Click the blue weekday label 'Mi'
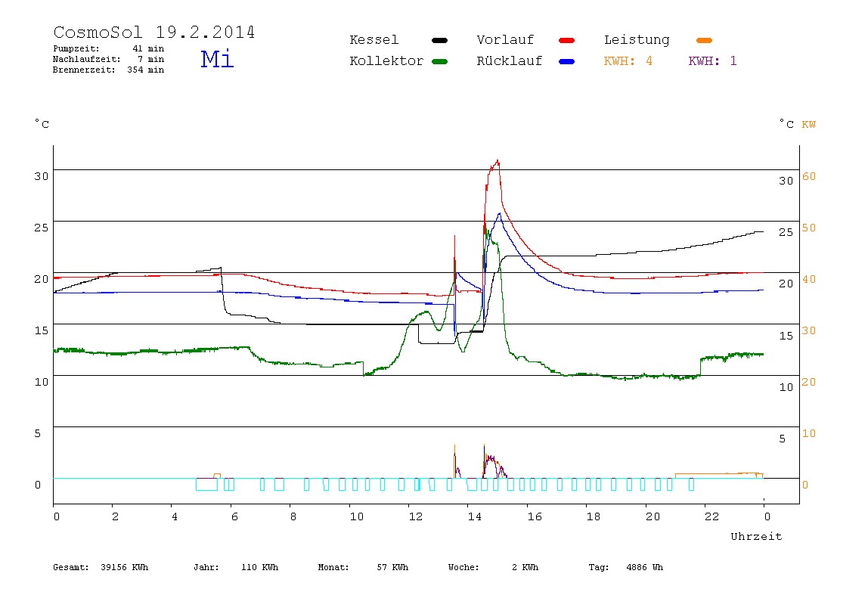This screenshot has width=868, height=614. coord(217,59)
